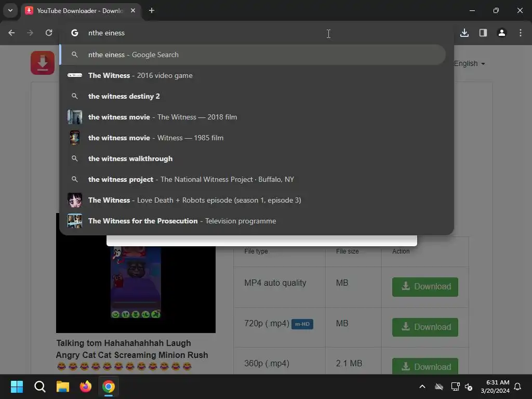Click the m-HD badge
532x399 pixels.
click(302, 324)
